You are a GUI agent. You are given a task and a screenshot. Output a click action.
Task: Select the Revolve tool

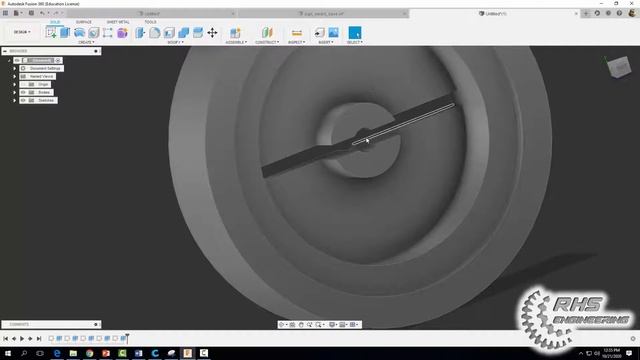click(x=79, y=33)
